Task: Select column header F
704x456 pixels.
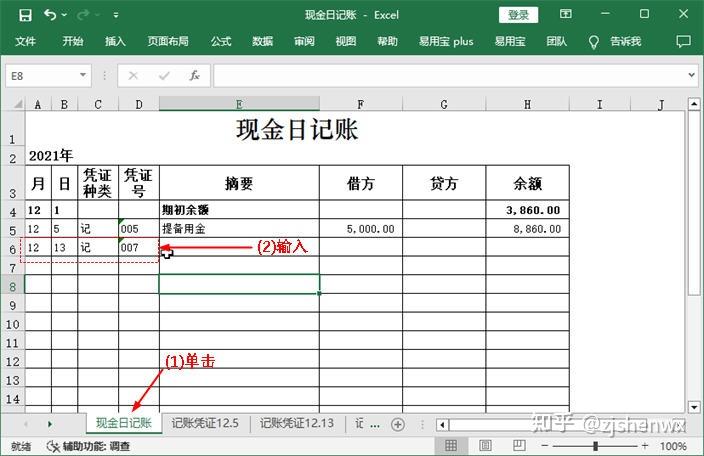Action: coord(360,105)
